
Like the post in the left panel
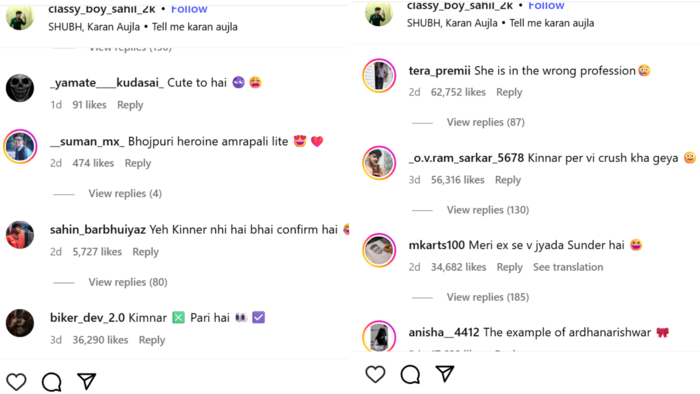pos(17,382)
